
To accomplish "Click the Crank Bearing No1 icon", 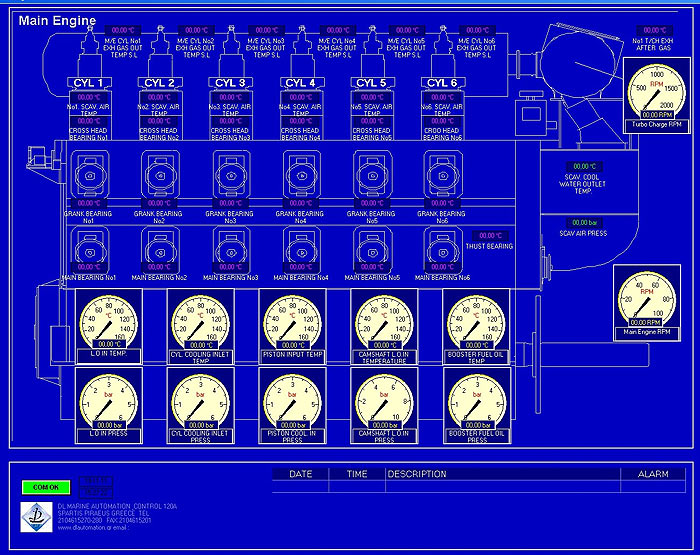I will [x=90, y=174].
